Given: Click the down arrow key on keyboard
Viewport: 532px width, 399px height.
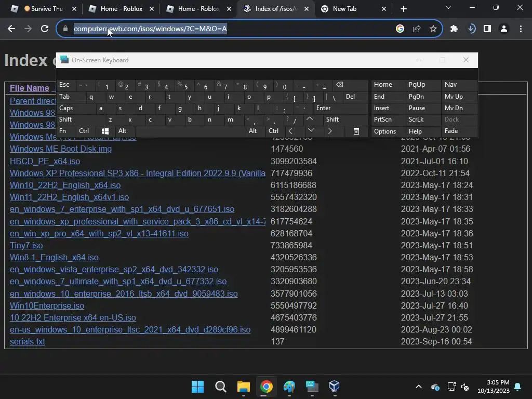Looking at the screenshot, I should tap(311, 131).
